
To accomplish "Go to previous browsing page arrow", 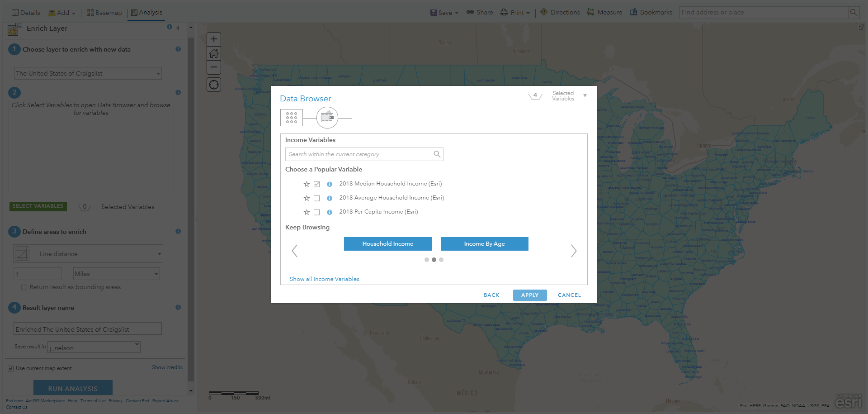I will [295, 251].
